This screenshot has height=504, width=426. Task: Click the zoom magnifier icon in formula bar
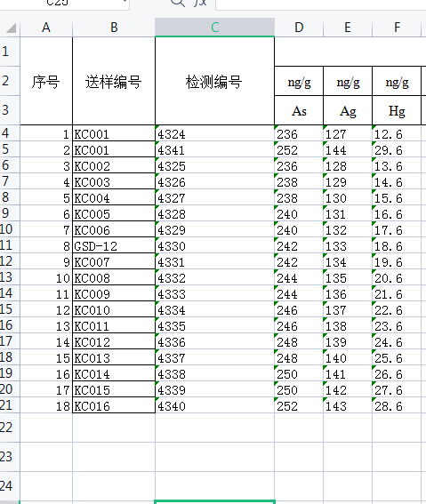[x=177, y=3]
